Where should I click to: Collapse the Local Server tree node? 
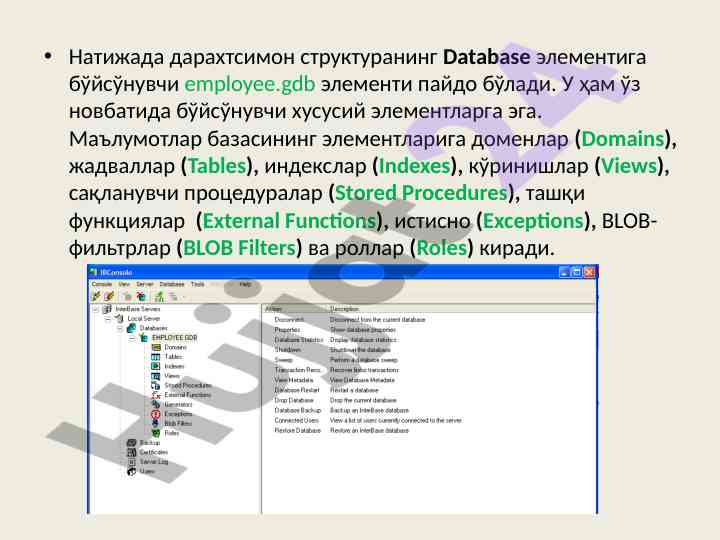[108, 319]
